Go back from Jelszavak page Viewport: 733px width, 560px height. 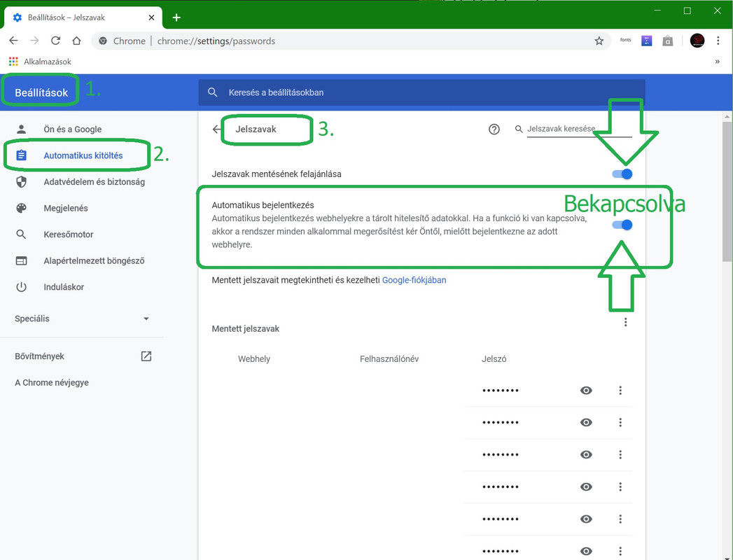pos(216,129)
